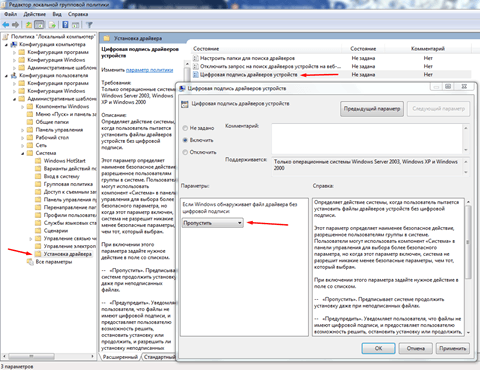Select the Включить radio button
This screenshot has width=480, height=370.
click(185, 140)
